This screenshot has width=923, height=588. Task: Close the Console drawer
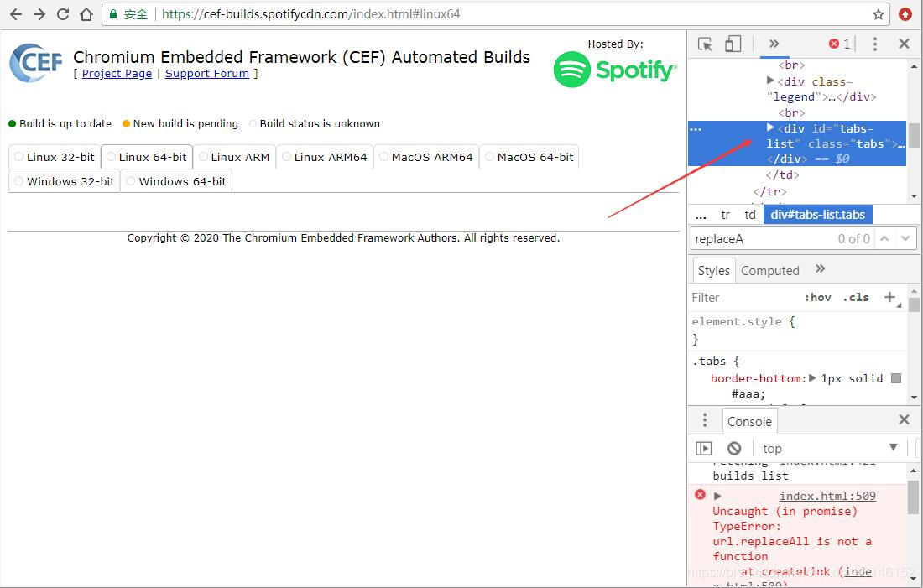(905, 419)
